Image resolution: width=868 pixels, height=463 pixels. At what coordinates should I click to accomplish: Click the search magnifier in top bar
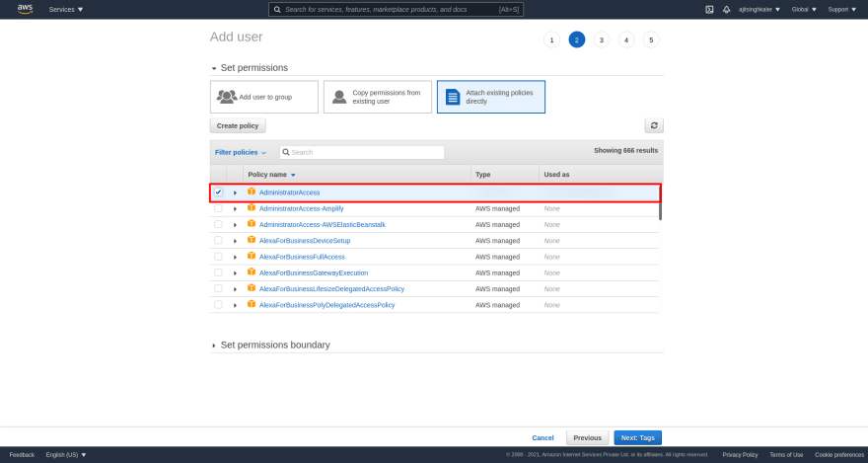click(x=275, y=10)
